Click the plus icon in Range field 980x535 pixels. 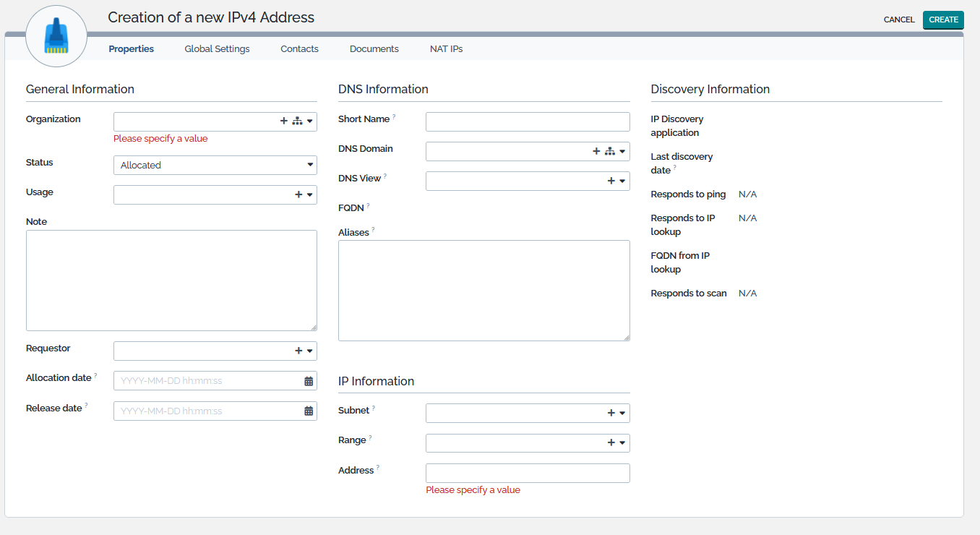point(611,442)
